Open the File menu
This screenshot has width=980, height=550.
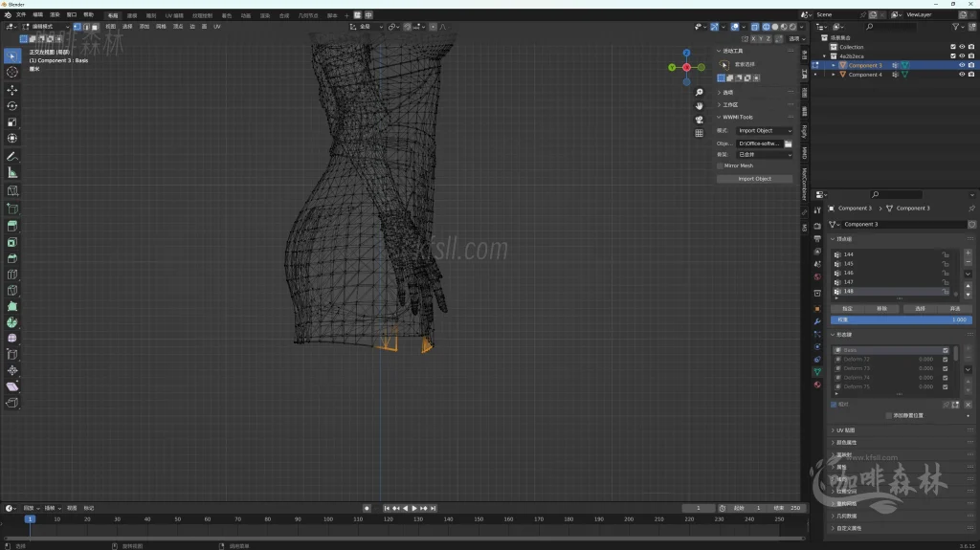point(21,15)
